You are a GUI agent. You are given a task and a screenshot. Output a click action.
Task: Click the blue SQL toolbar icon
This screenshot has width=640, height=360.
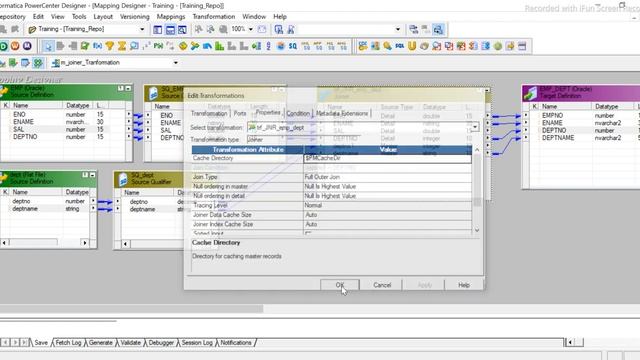[400, 46]
